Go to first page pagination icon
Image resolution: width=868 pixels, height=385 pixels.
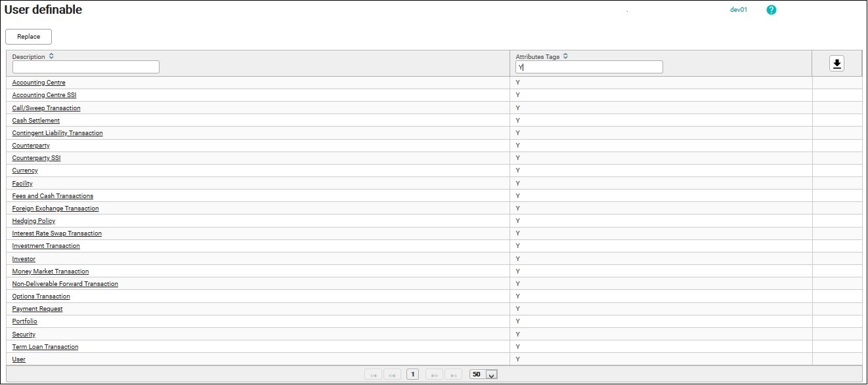coord(373,375)
